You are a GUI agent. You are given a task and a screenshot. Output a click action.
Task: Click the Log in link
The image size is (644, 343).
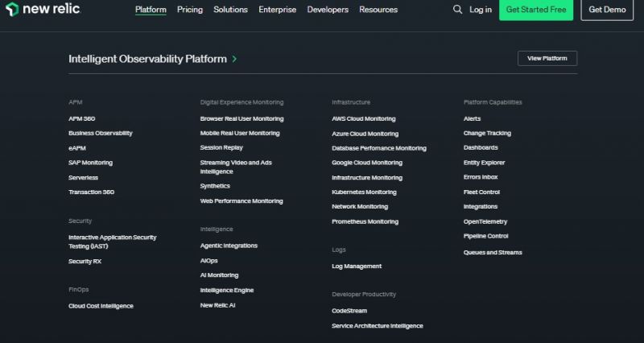click(x=481, y=10)
